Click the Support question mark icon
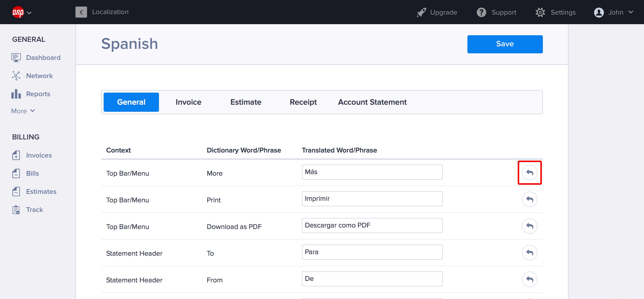 [481, 12]
